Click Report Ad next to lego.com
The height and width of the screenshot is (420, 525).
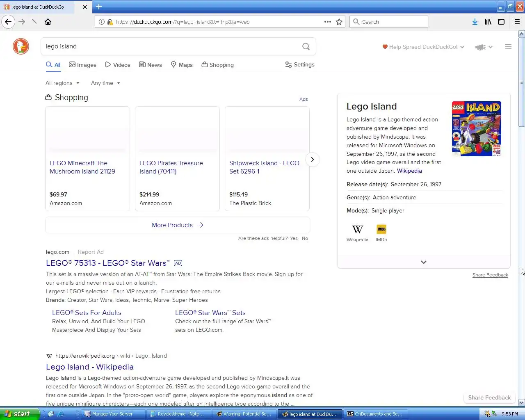[x=91, y=252]
